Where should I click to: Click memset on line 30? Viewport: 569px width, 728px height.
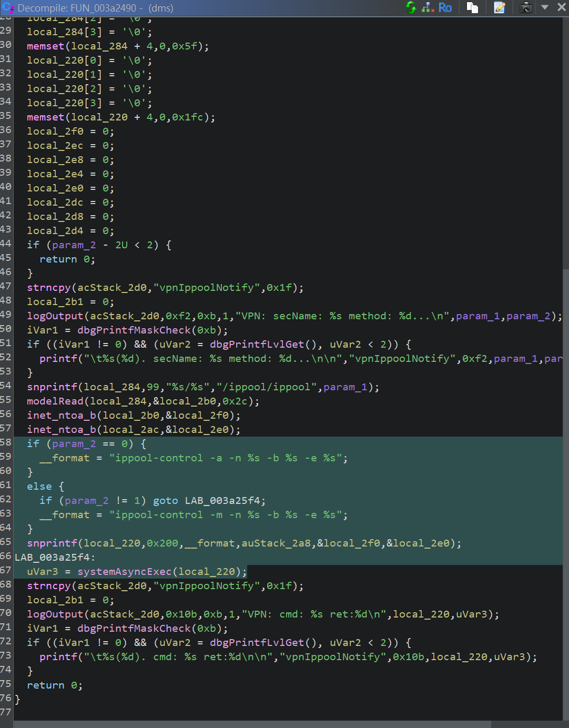click(x=46, y=46)
